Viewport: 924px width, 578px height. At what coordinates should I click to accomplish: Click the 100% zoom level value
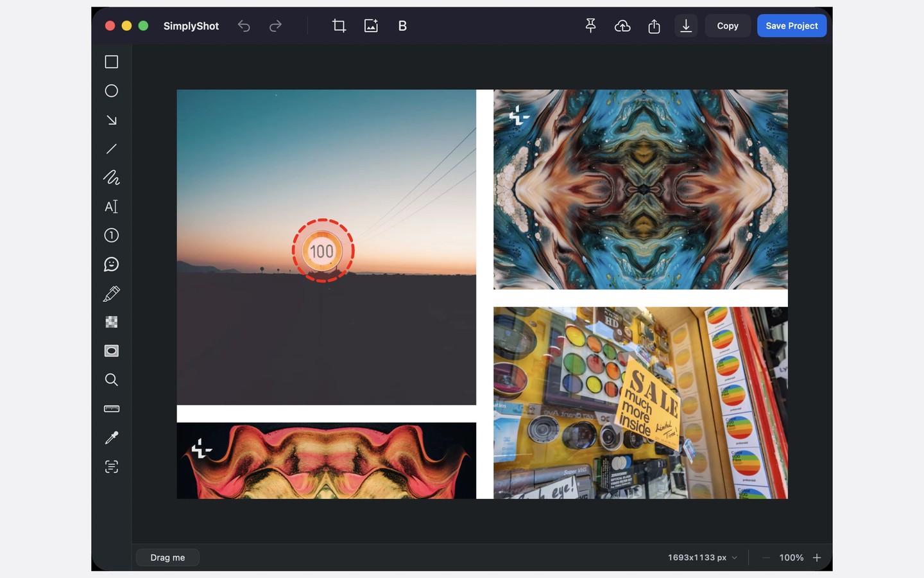click(x=791, y=557)
